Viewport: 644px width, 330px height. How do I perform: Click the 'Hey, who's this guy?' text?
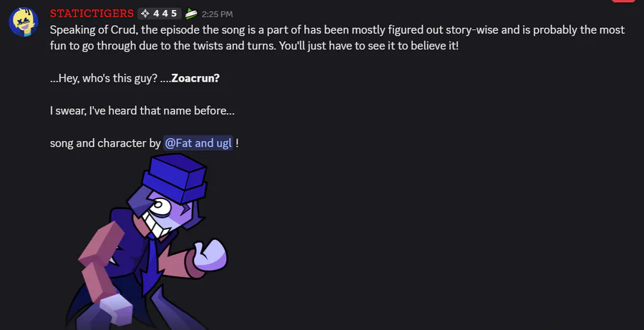(x=104, y=78)
